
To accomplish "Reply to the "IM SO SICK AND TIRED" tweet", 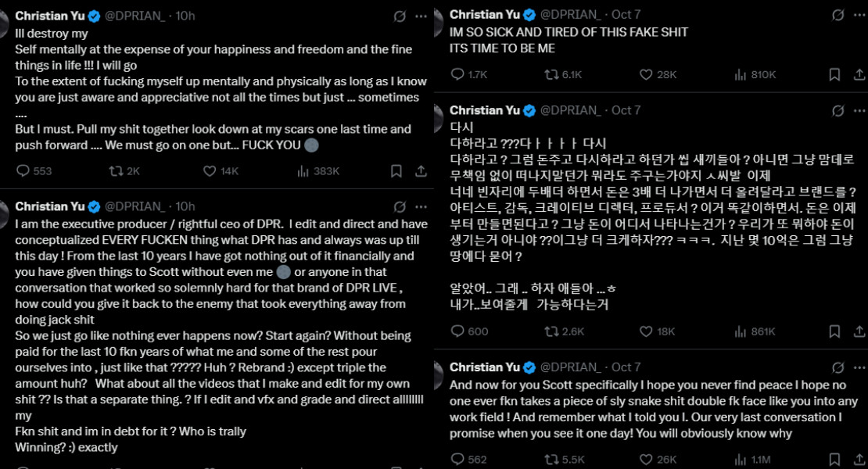I will point(459,74).
